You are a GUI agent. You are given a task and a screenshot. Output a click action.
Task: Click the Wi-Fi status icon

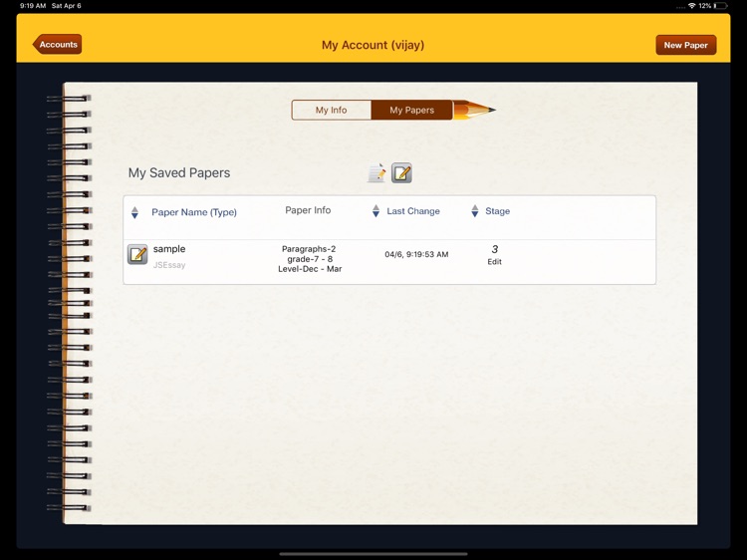tap(691, 6)
